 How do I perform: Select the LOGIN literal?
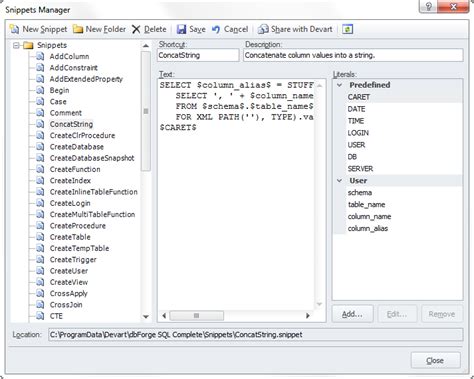pyautogui.click(x=358, y=133)
